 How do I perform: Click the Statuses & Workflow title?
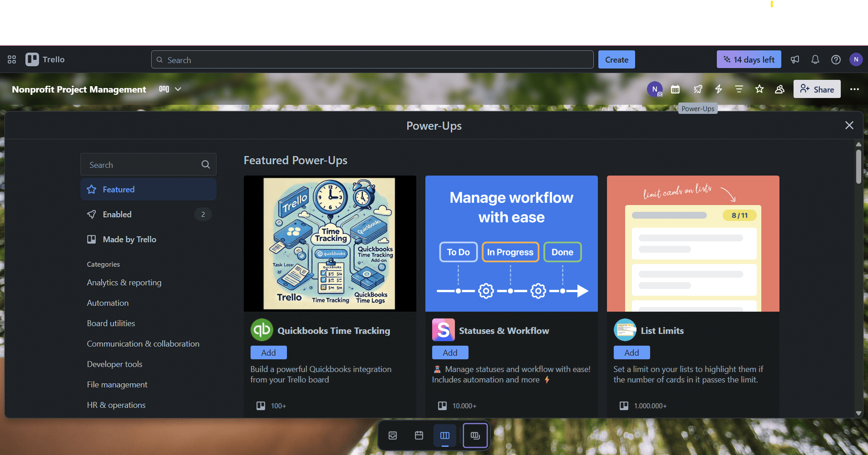coord(504,330)
